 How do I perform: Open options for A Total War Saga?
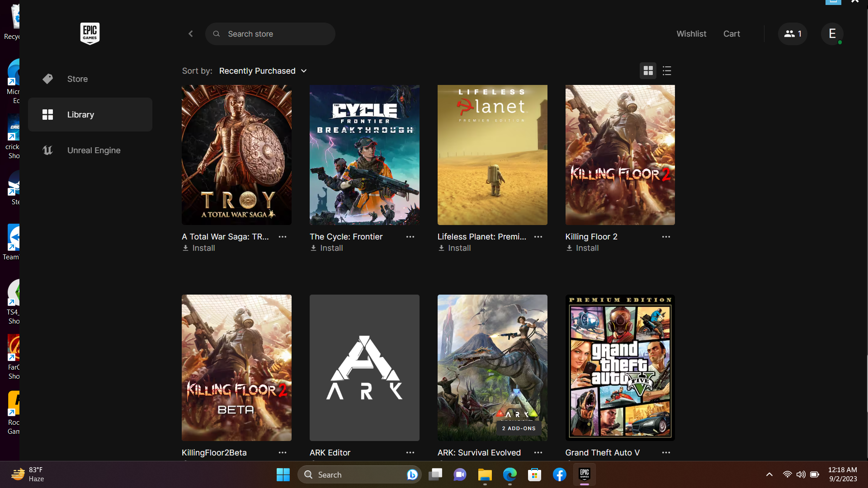[283, 237]
